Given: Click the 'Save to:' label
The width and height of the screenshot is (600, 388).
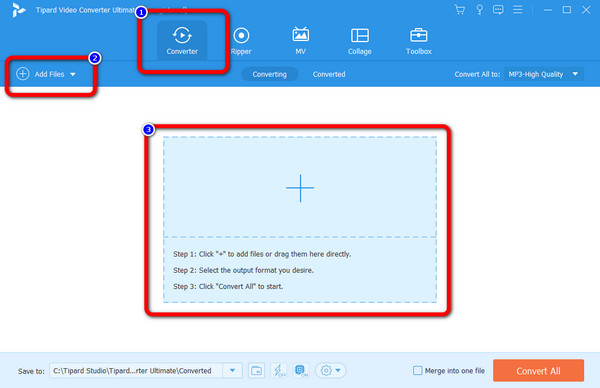Looking at the screenshot, I should [31, 371].
